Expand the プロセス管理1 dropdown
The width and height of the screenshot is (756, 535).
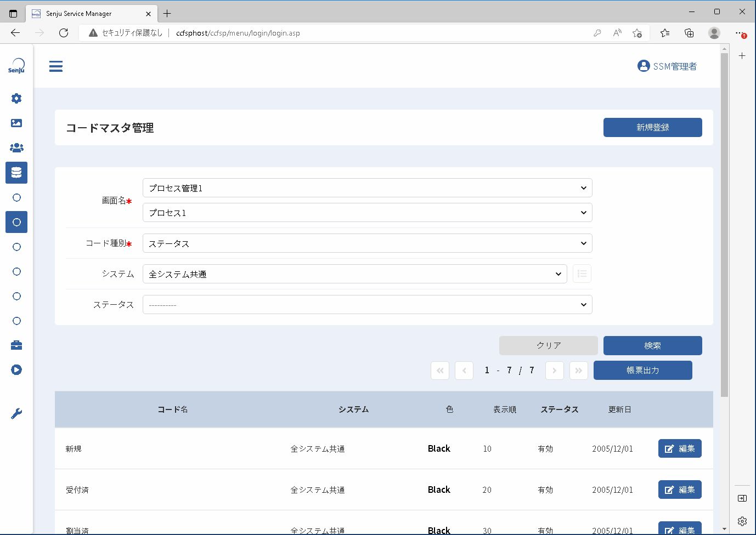pos(368,188)
